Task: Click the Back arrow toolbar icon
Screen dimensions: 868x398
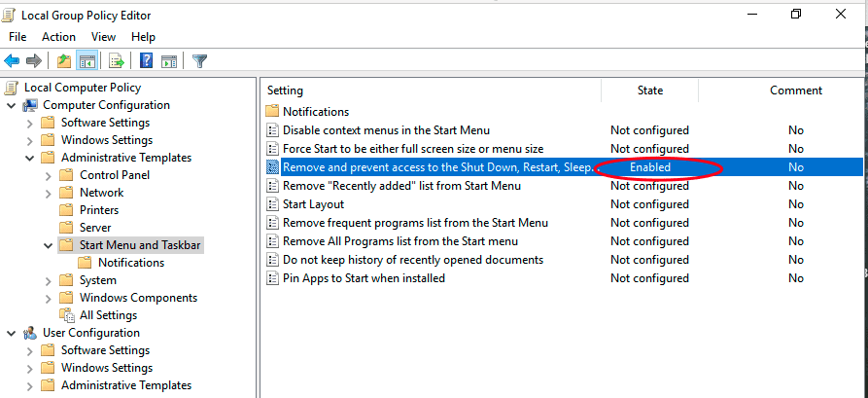Action: coord(12,61)
